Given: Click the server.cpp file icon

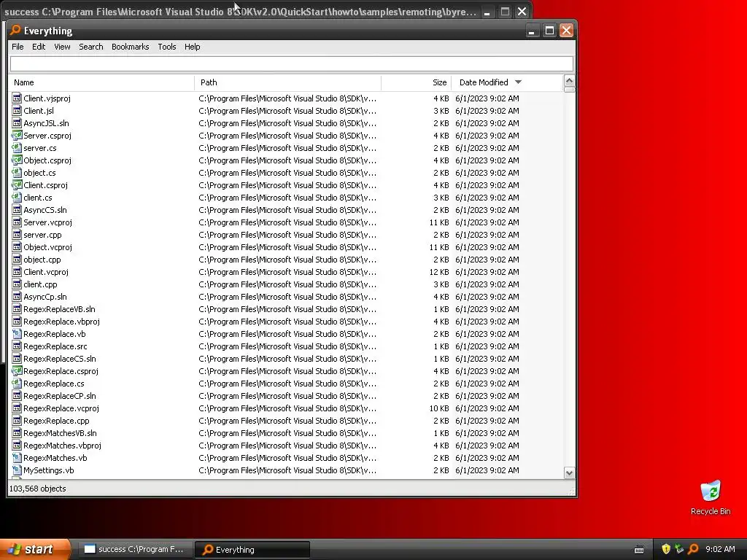Looking at the screenshot, I should pyautogui.click(x=17, y=234).
